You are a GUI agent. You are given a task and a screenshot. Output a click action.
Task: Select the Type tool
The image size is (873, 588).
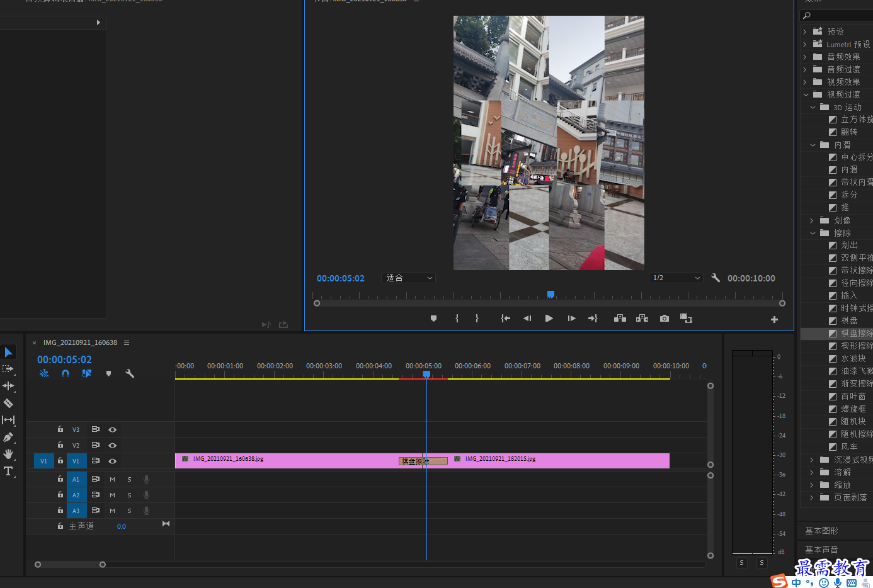click(x=8, y=471)
